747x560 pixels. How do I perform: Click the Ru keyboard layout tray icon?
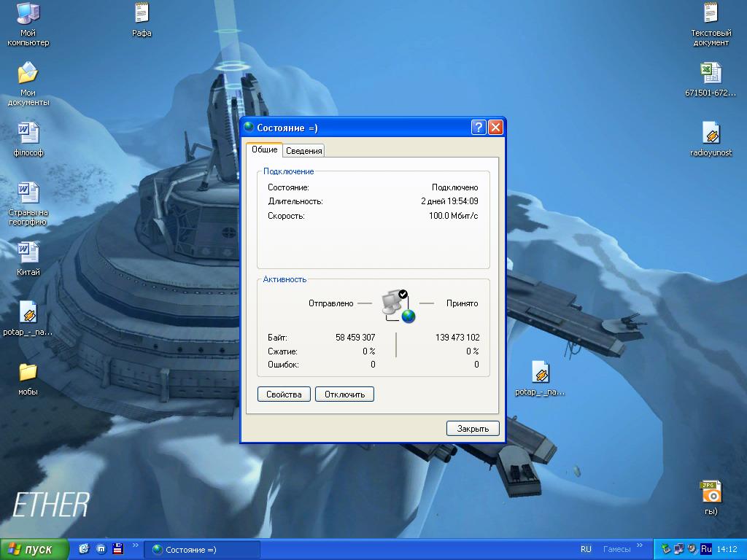pos(706,549)
